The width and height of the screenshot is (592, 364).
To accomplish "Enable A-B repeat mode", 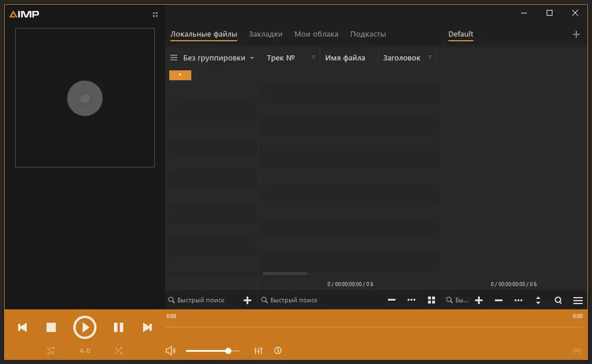I will (x=84, y=351).
